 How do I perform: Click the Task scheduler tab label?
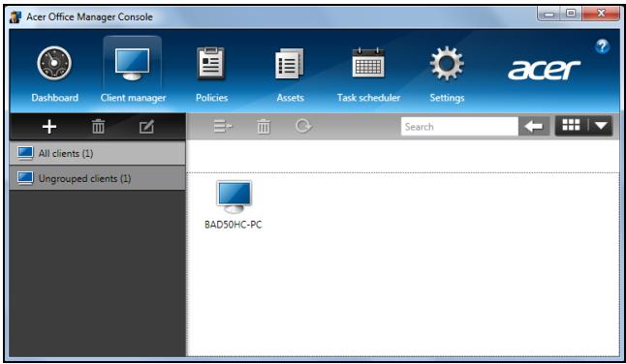click(x=368, y=98)
